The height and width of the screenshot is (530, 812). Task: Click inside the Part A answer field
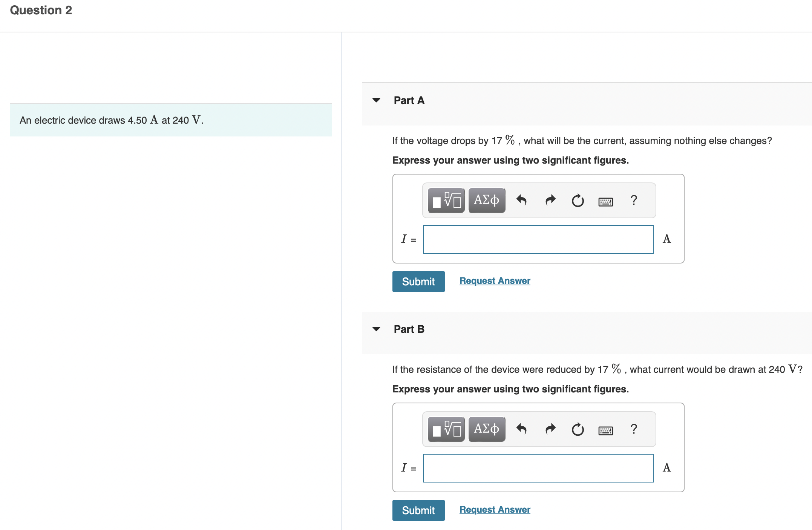pos(538,239)
